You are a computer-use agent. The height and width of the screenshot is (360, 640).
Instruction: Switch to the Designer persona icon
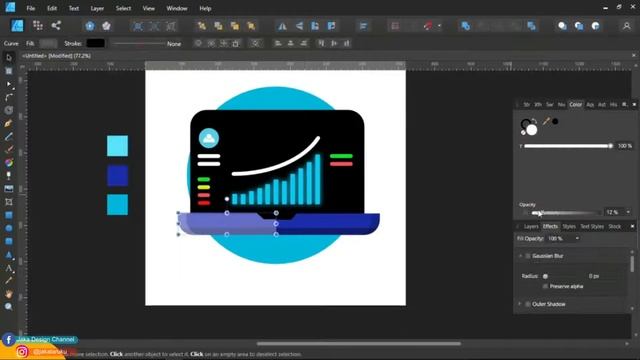click(x=17, y=26)
